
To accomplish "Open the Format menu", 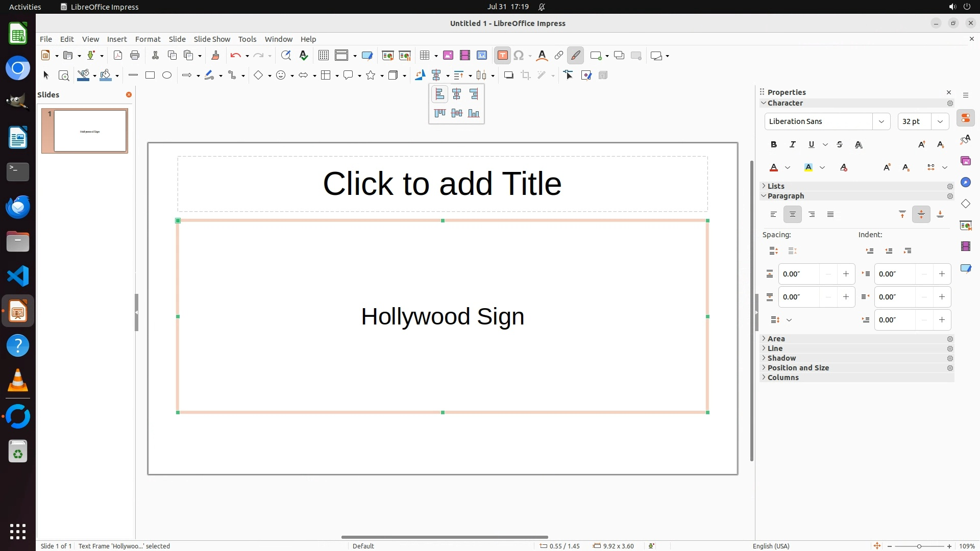I will point(148,39).
